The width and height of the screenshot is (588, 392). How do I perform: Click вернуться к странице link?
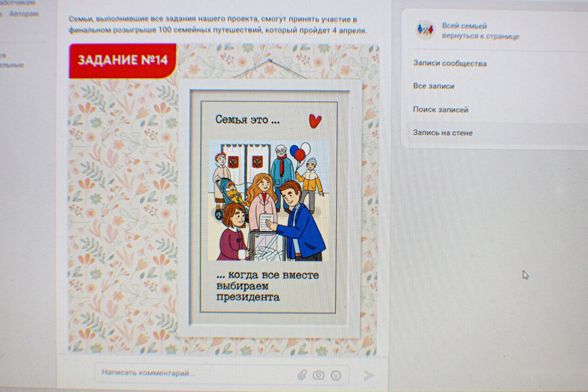click(480, 36)
